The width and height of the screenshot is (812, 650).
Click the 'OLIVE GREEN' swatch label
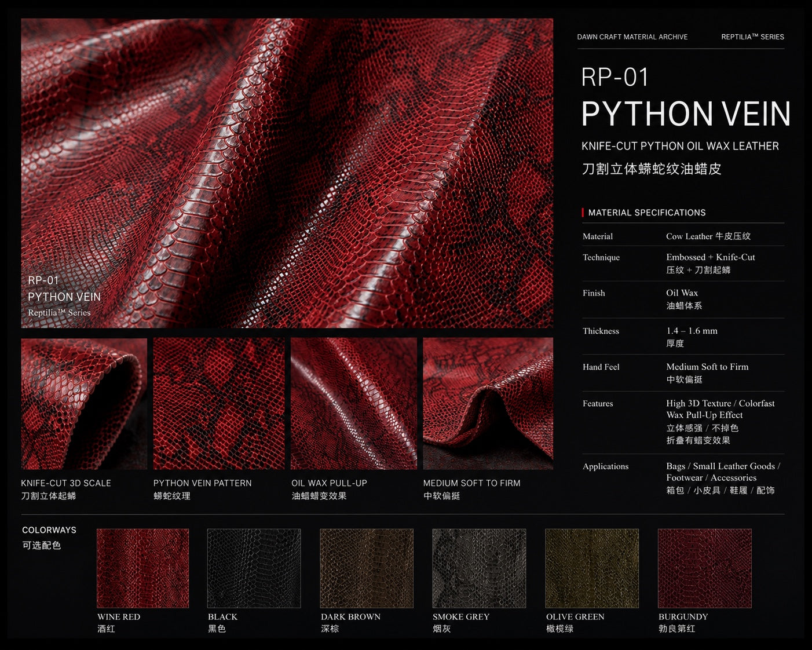coord(575,617)
